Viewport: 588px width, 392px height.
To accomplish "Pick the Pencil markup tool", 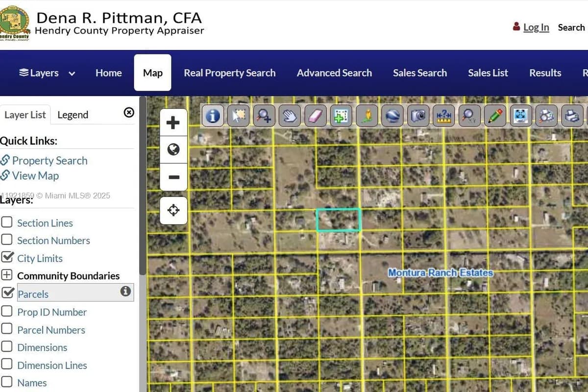I will pos(495,116).
